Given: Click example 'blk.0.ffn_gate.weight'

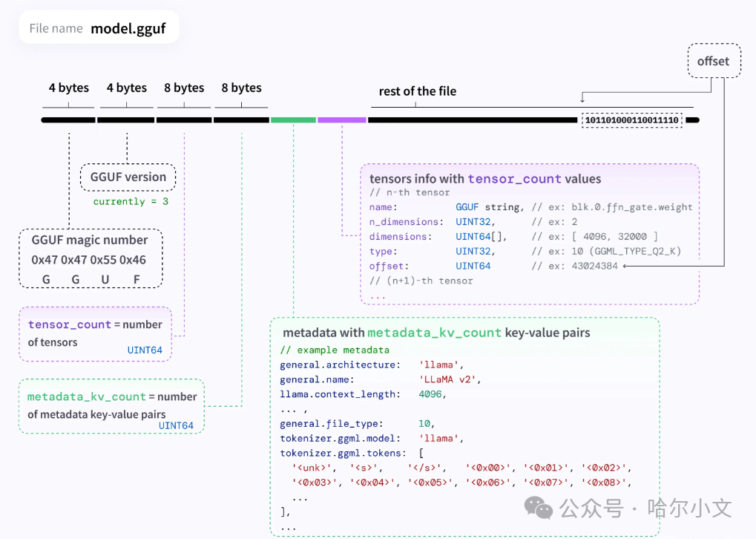Looking at the screenshot, I should pyautogui.click(x=632, y=207).
